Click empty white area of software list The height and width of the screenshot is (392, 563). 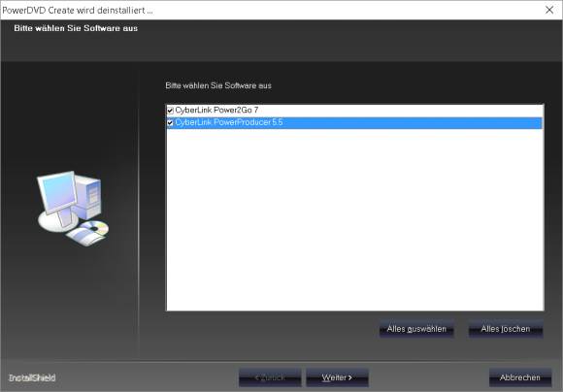pos(354,219)
